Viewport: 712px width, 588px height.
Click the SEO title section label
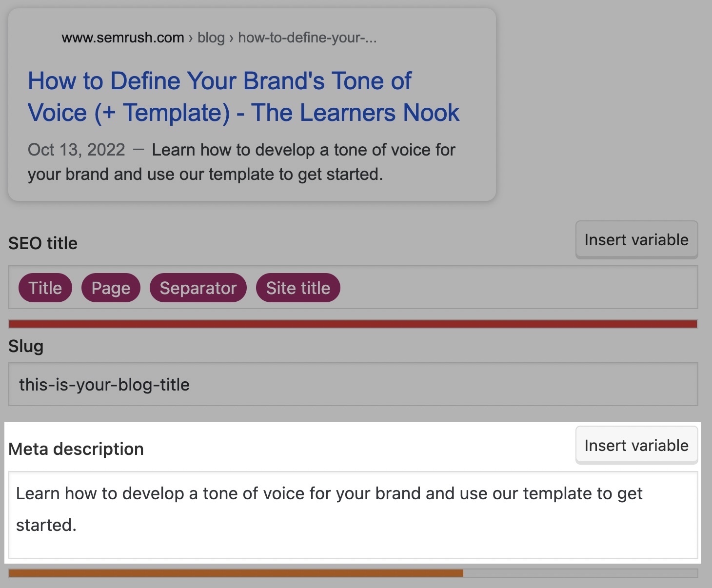[42, 243]
